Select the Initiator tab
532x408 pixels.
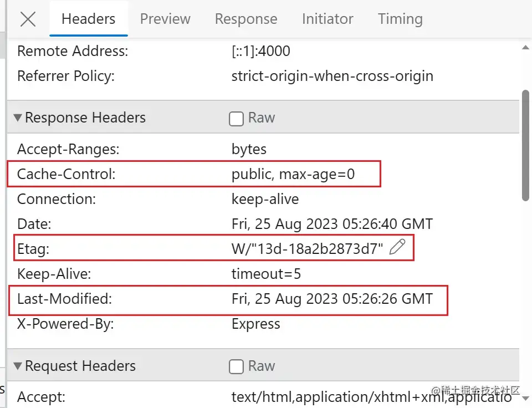pos(328,19)
